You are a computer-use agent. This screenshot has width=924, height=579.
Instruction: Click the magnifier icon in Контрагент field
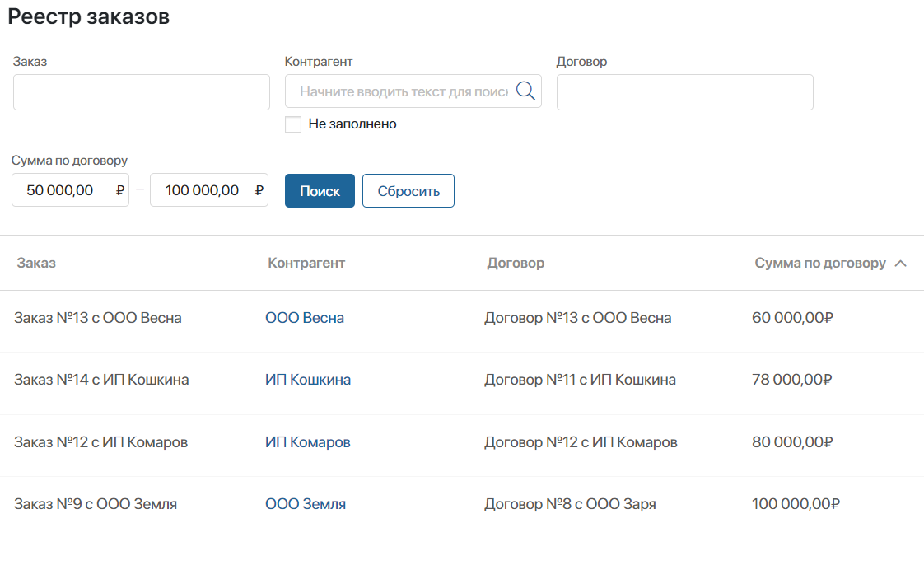[525, 91]
